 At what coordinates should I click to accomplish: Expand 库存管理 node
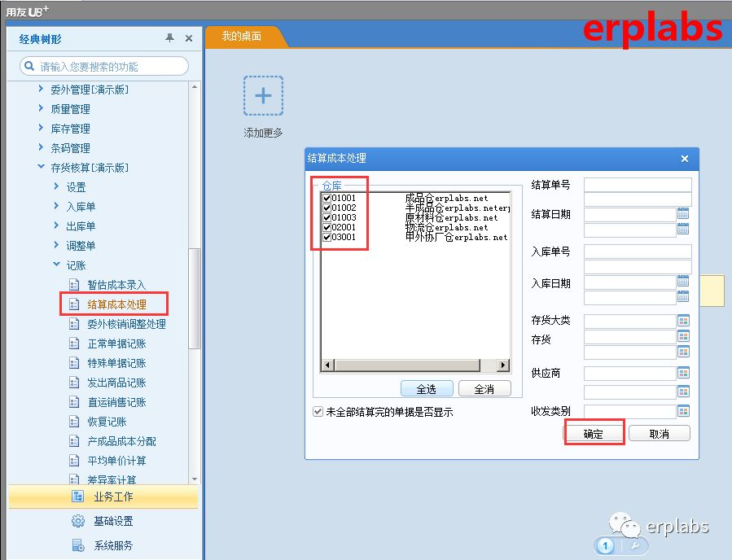point(41,128)
